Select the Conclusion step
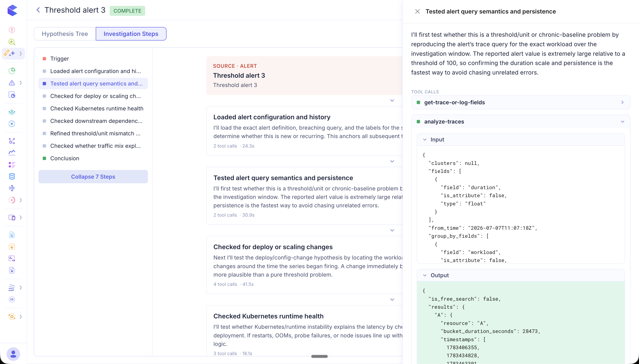This screenshot has height=364, width=639. [x=93, y=159]
